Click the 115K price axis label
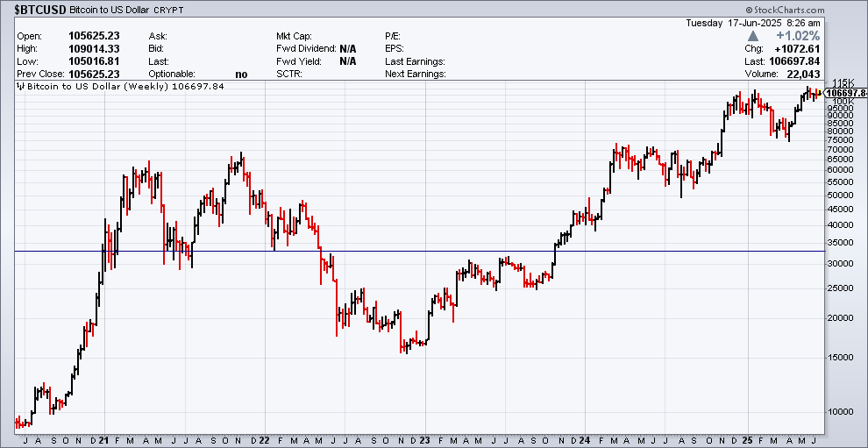 (x=843, y=83)
